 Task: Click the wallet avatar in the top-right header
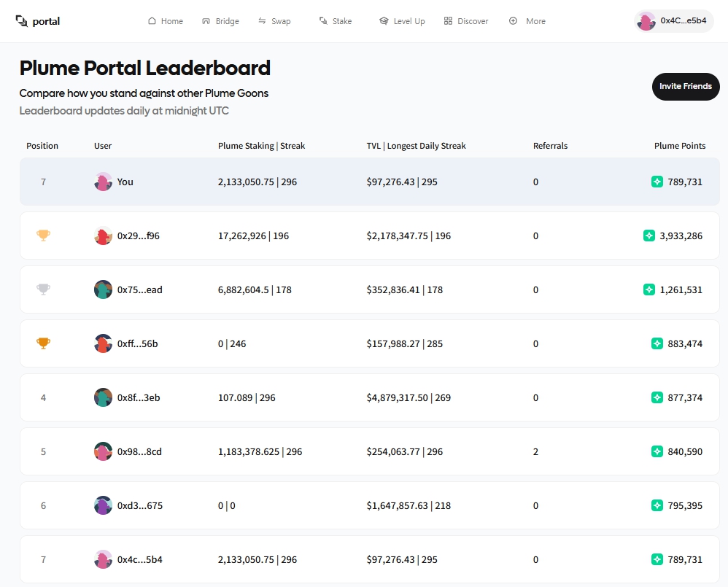click(646, 21)
